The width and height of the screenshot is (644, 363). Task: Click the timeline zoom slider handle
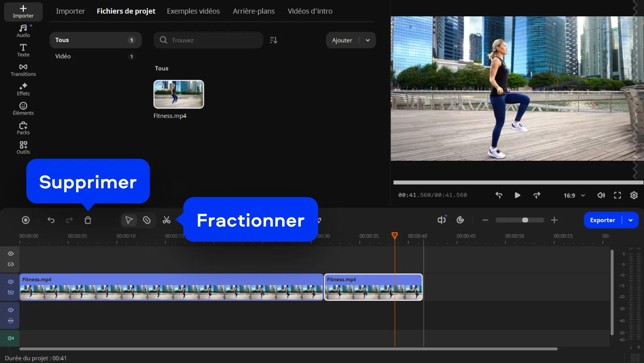click(x=525, y=220)
